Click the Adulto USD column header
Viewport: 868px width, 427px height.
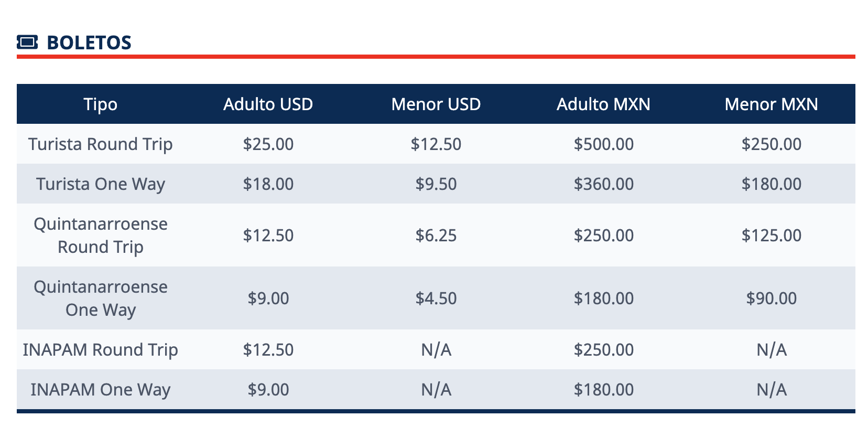[x=268, y=104]
